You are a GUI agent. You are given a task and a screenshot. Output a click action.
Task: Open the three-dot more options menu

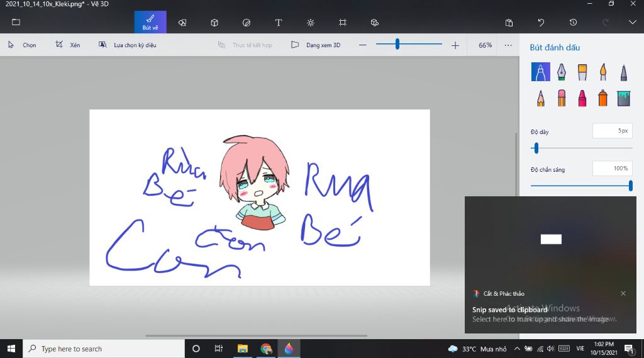pyautogui.click(x=508, y=45)
